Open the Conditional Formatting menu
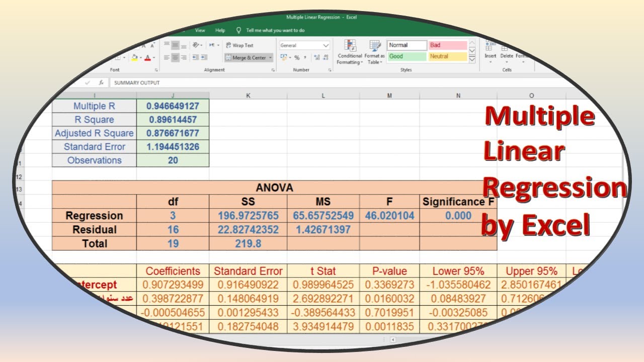The image size is (644, 362). pyautogui.click(x=350, y=52)
